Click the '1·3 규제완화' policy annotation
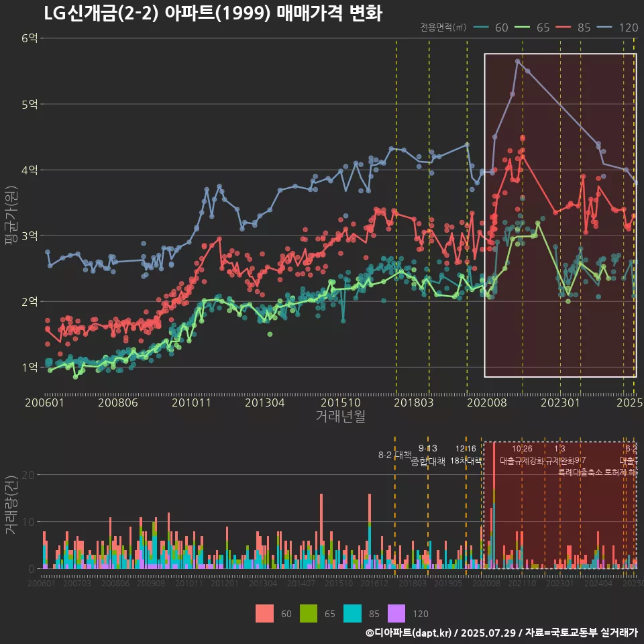Image resolution: width=644 pixels, height=644 pixels. click(x=559, y=455)
